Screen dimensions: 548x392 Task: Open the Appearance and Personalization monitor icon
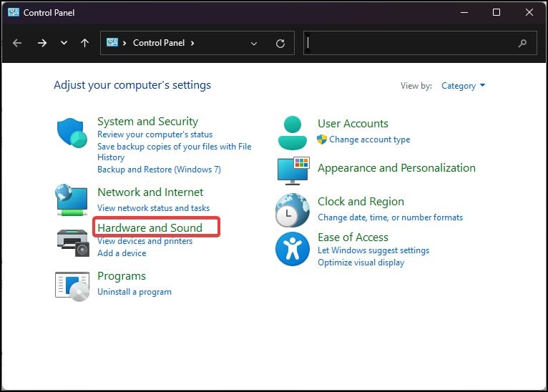293,171
